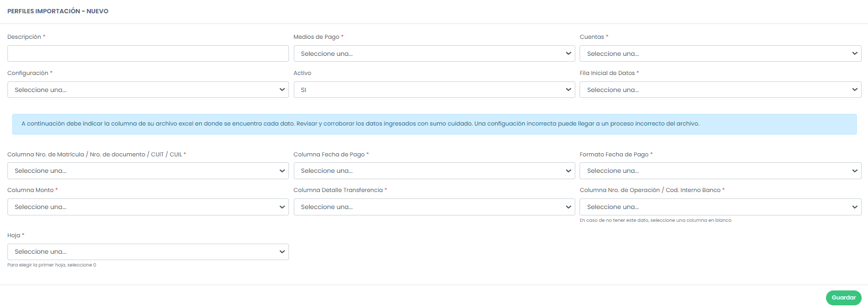Change the Activo dropdown value
Viewport: 868px width, 308px height.
tap(433, 90)
